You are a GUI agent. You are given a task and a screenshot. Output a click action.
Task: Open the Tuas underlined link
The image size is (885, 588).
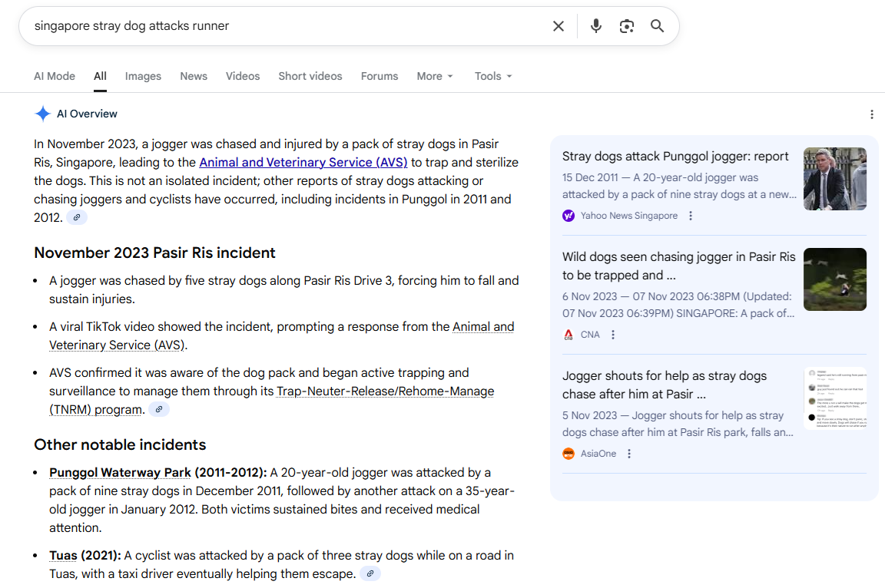point(63,555)
